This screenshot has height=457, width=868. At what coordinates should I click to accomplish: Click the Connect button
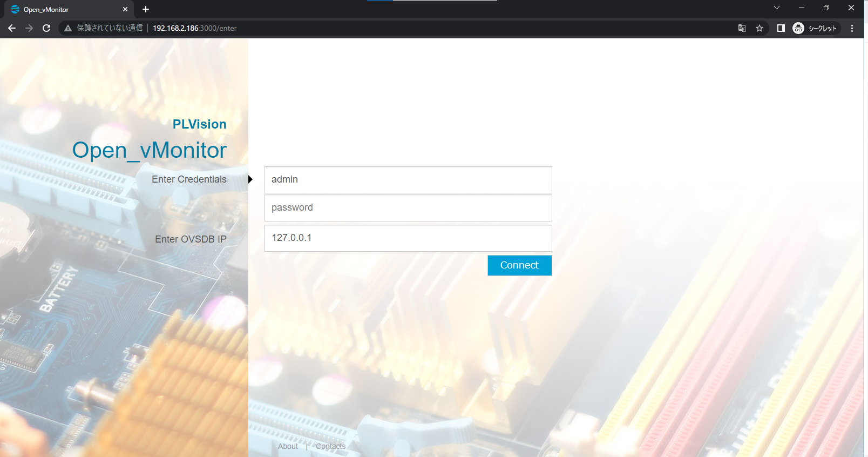[519, 265]
